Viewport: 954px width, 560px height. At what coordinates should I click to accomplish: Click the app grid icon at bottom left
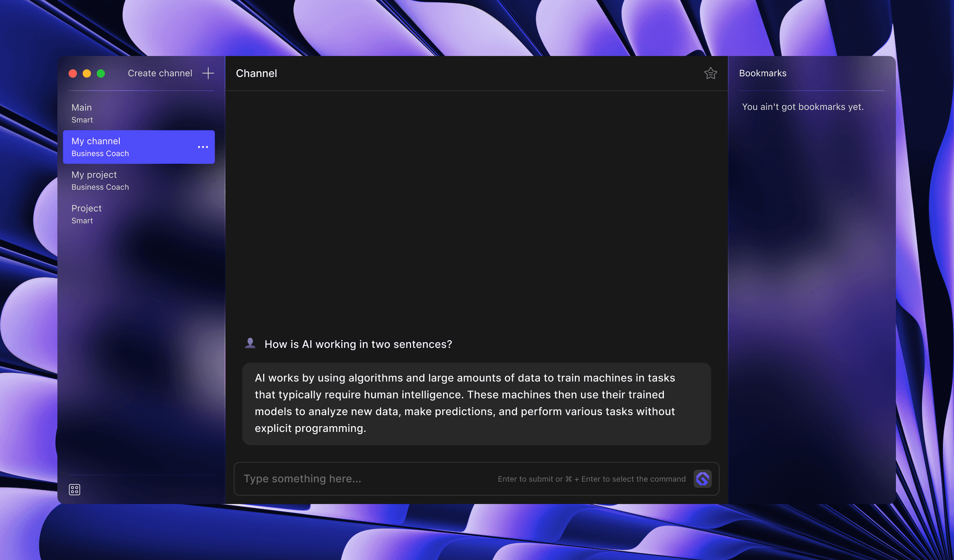pos(75,489)
